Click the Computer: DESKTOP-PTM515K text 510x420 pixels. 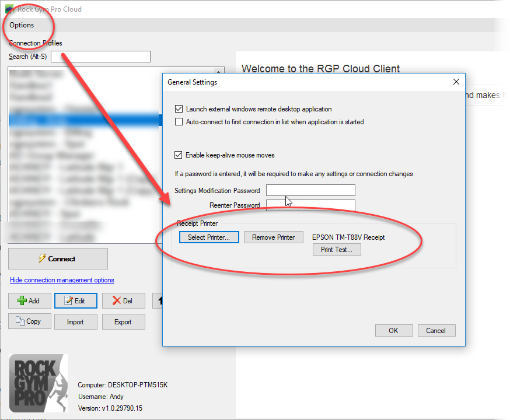click(123, 385)
